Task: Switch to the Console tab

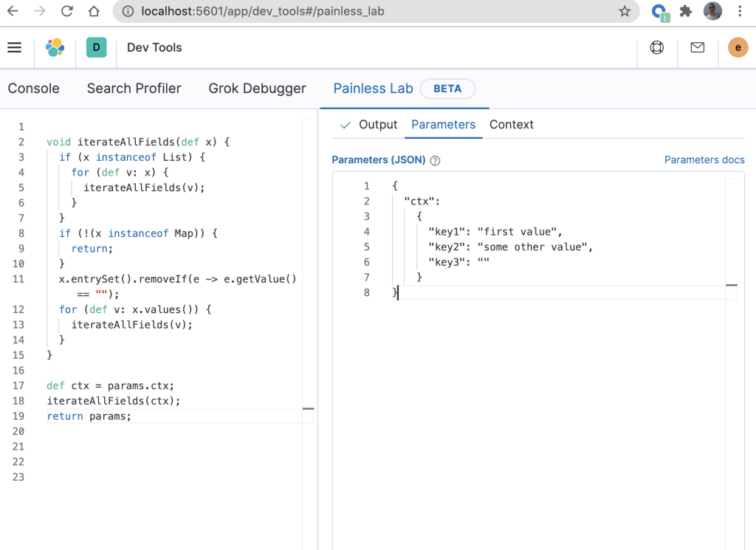Action: 33,89
